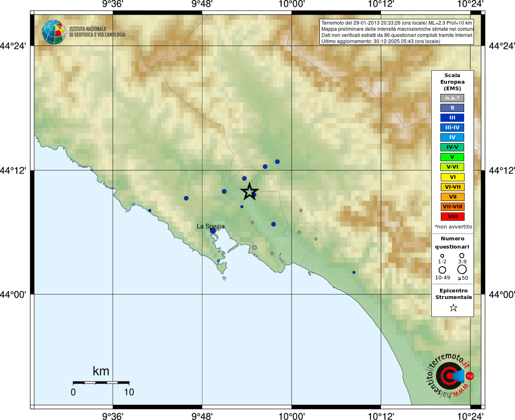Click the 10-49 questionnaire circle in legend
515x420 pixels.
point(442,270)
